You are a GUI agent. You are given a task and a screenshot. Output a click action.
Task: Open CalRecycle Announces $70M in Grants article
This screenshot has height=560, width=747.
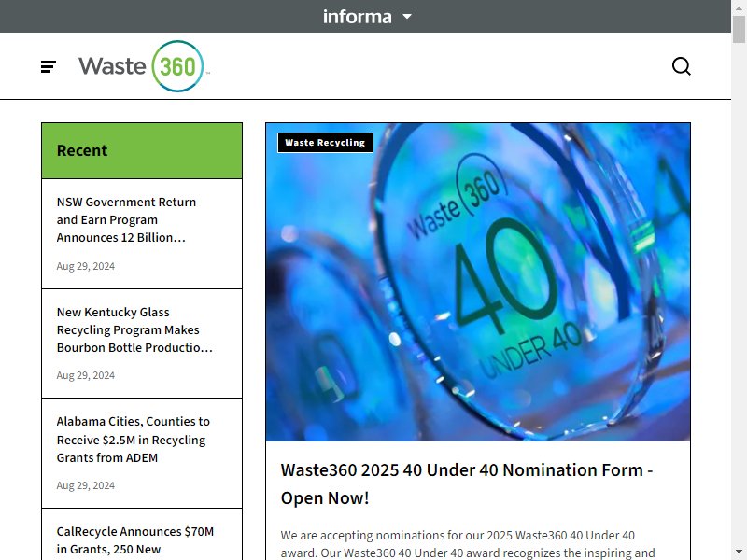pyautogui.click(x=135, y=540)
